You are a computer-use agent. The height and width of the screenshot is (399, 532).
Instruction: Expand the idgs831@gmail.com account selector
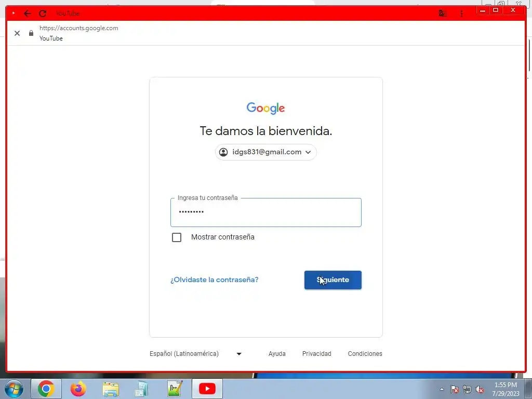[265, 152]
